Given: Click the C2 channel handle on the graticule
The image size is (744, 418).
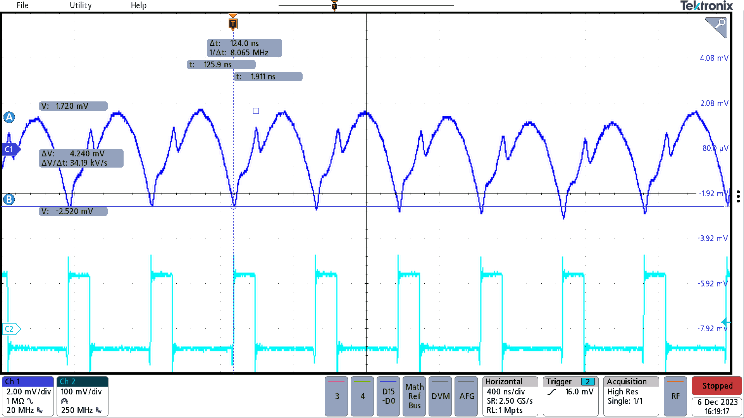Looking at the screenshot, I should 8,328.
